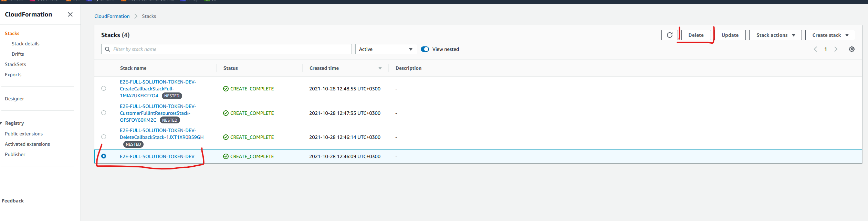Focus the Filter by stack name field
The width and height of the screenshot is (868, 221).
pos(226,49)
